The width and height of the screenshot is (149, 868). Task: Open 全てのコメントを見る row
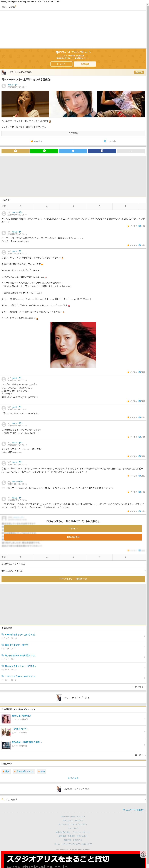click(73, 571)
